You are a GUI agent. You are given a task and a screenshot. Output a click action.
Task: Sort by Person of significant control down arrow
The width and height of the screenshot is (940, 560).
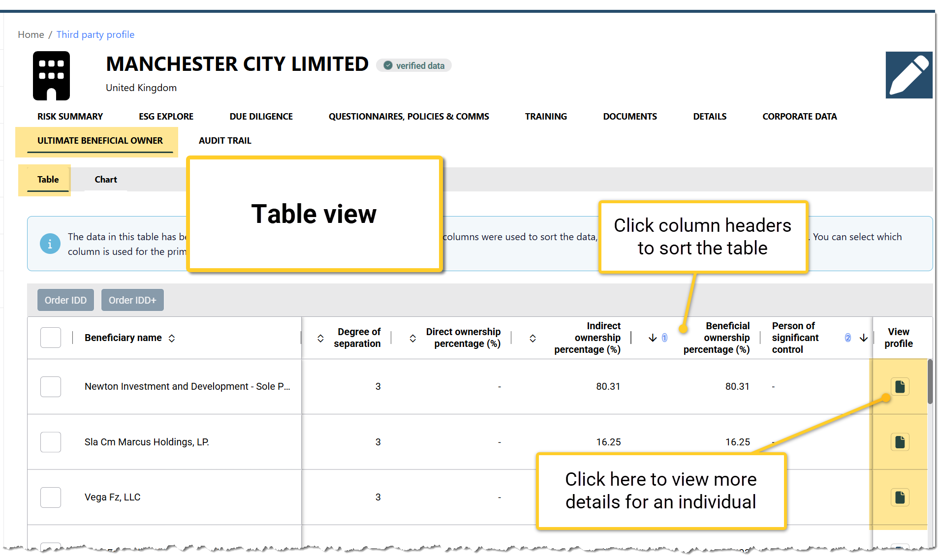pos(863,338)
